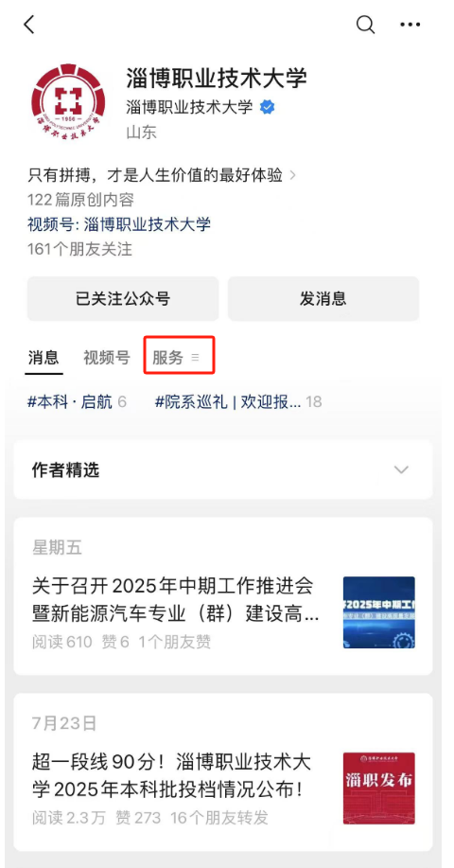Screen dimensions: 454x868
Task: Tap the back arrow icon
Action: (29, 25)
